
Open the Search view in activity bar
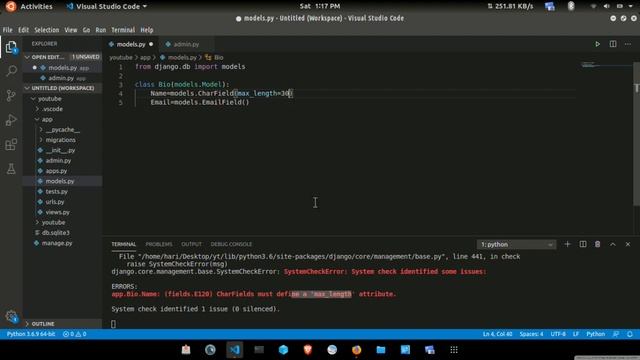point(11,71)
